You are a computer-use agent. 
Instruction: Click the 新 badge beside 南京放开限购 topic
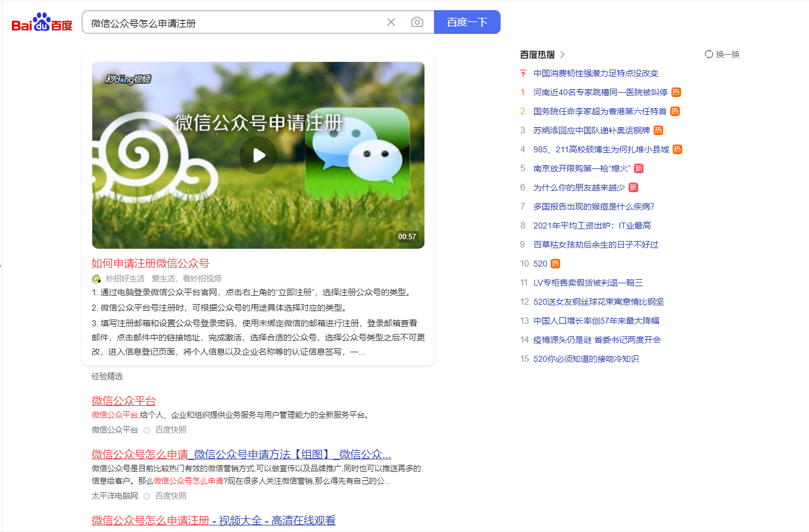click(x=639, y=168)
